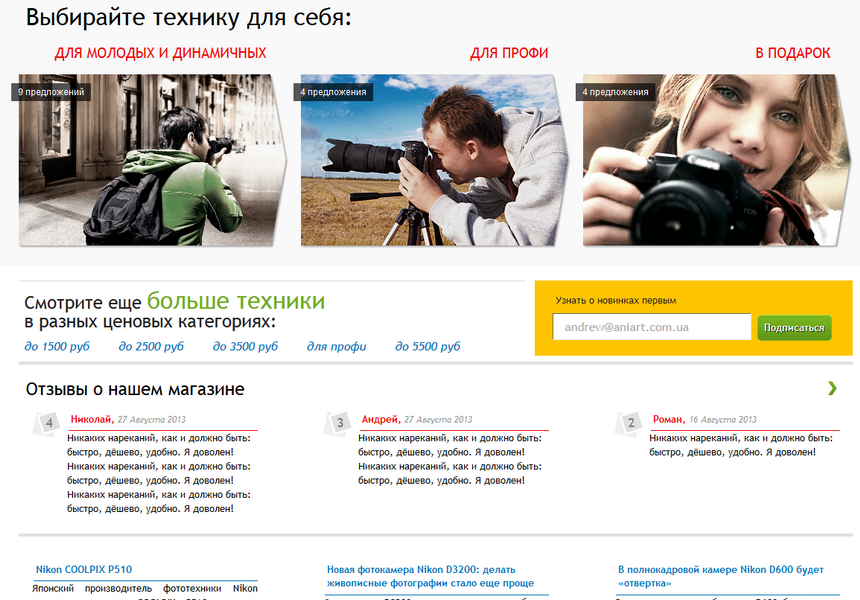
Task: Click Роман's review text
Action: pos(741,445)
